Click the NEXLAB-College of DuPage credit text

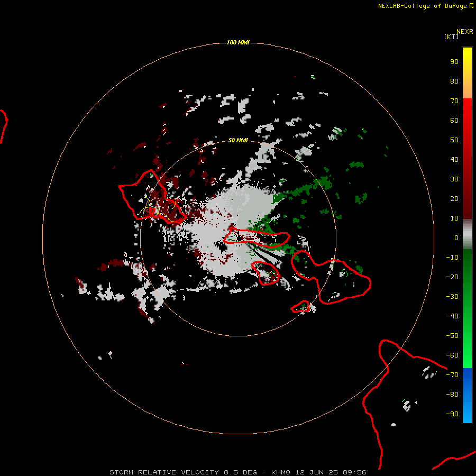[x=425, y=6]
